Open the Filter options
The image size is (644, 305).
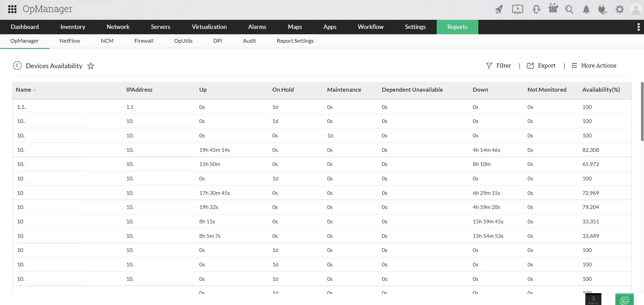[499, 66]
